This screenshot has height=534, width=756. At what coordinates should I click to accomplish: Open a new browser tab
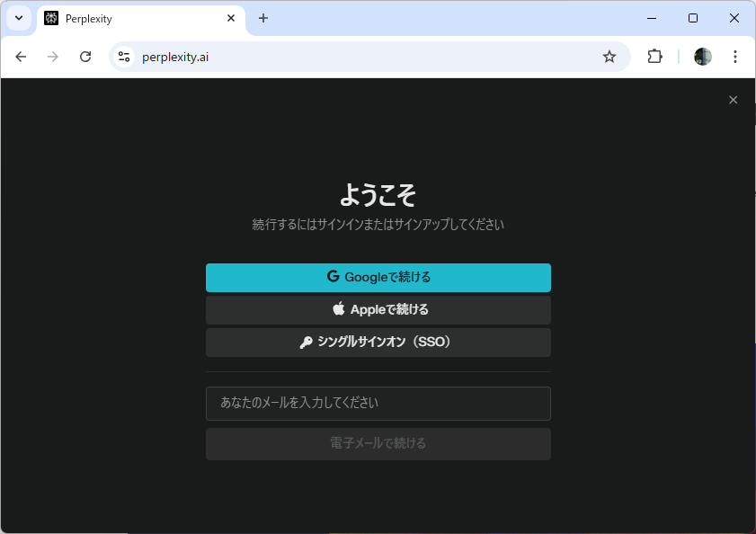263,18
